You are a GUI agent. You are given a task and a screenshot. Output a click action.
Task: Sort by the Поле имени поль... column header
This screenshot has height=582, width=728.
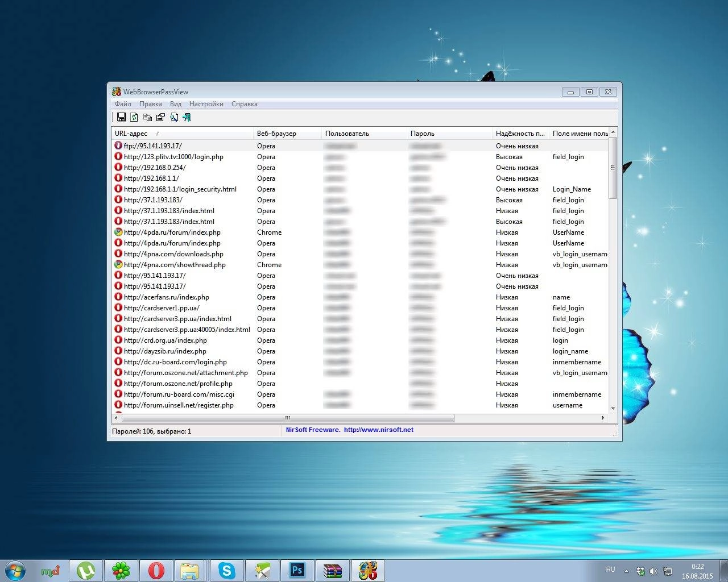579,134
